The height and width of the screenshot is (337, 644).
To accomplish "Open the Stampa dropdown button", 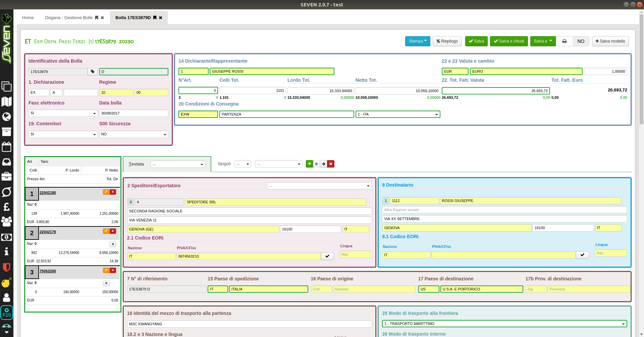I will click(418, 41).
